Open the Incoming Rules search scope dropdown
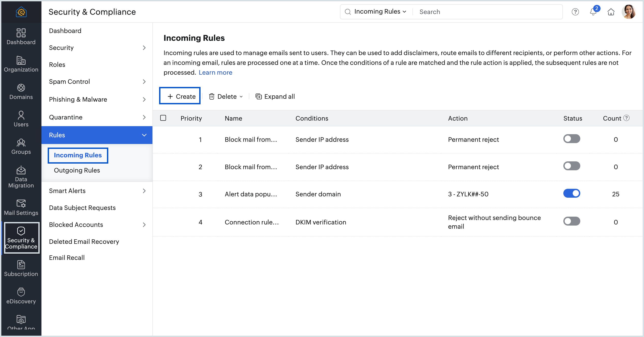 click(380, 12)
